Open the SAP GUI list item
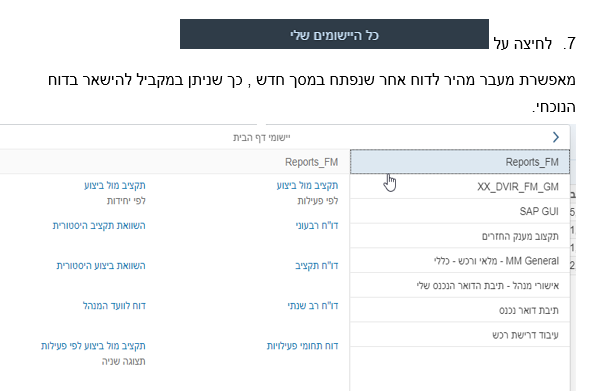This screenshot has height=391, width=601. 460,211
